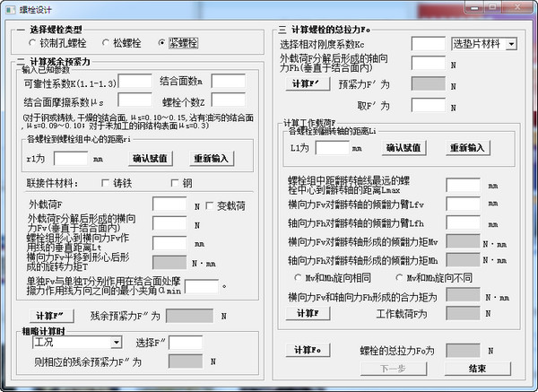Click the 选择F″ input field
The height and width of the screenshot is (392, 538).
[186, 343]
